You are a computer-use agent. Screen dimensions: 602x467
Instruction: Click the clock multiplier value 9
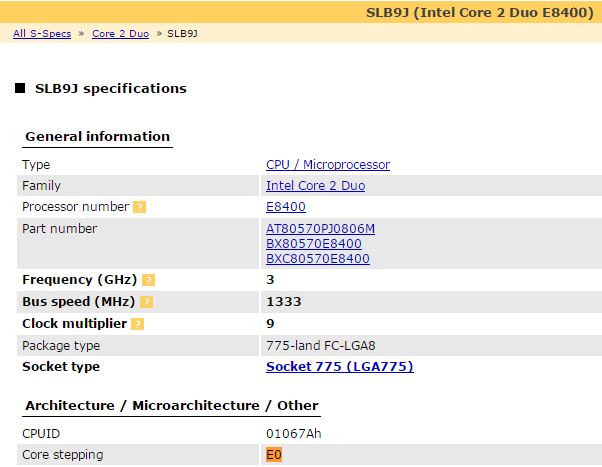coord(270,324)
